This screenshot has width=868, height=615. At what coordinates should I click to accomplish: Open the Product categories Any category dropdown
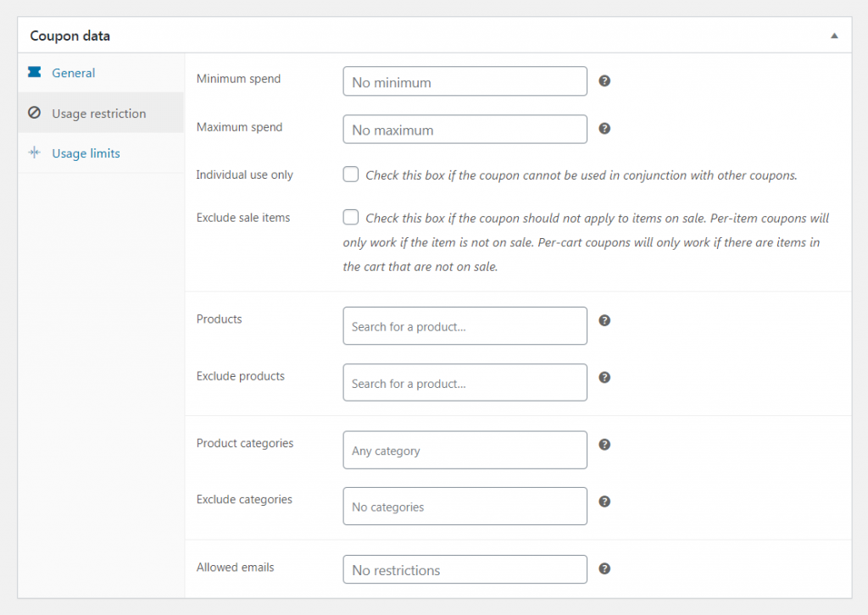pos(465,450)
